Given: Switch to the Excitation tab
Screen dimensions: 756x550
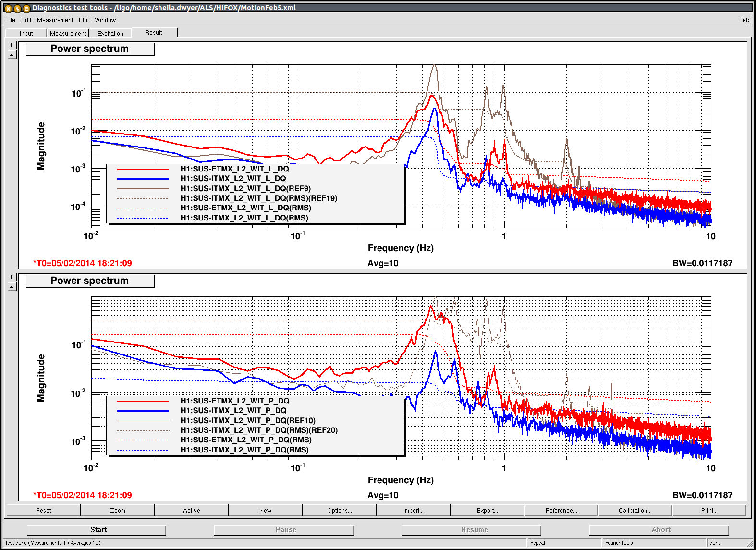Looking at the screenshot, I should tap(110, 33).
